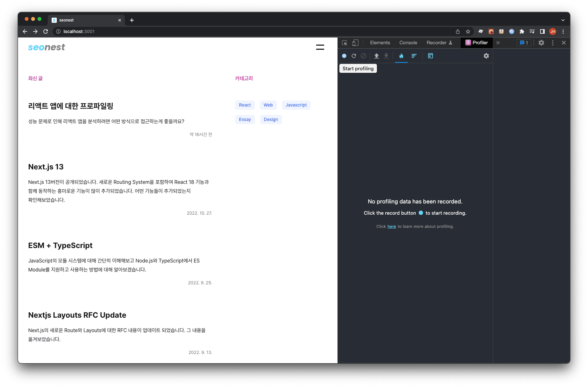588x387 pixels.
Task: Click the 'Reload and start profiling' icon
Action: (354, 56)
